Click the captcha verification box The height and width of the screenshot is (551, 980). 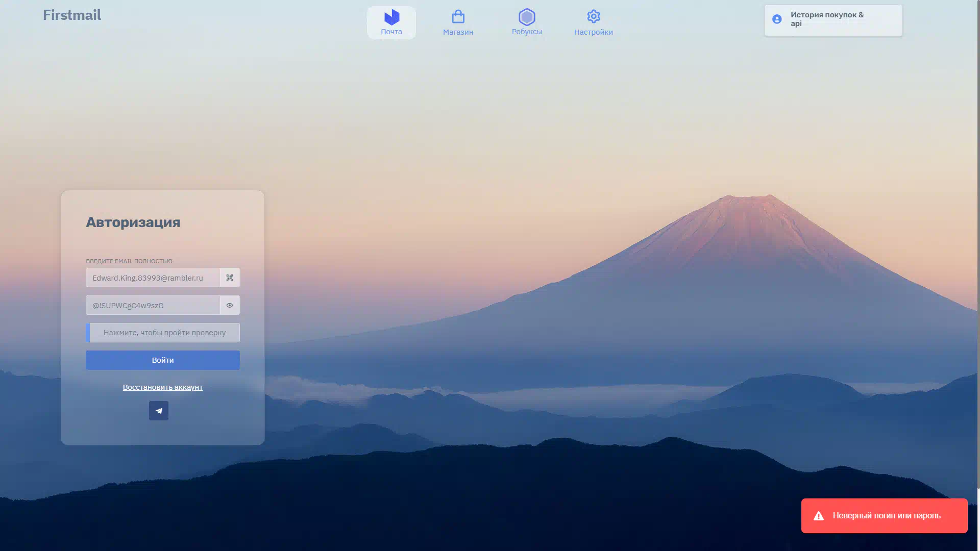[163, 333]
